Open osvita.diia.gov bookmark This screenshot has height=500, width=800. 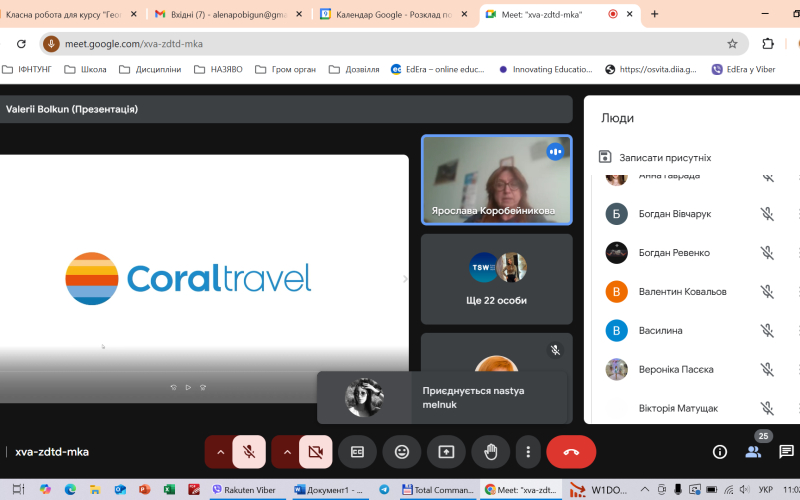coord(651,69)
